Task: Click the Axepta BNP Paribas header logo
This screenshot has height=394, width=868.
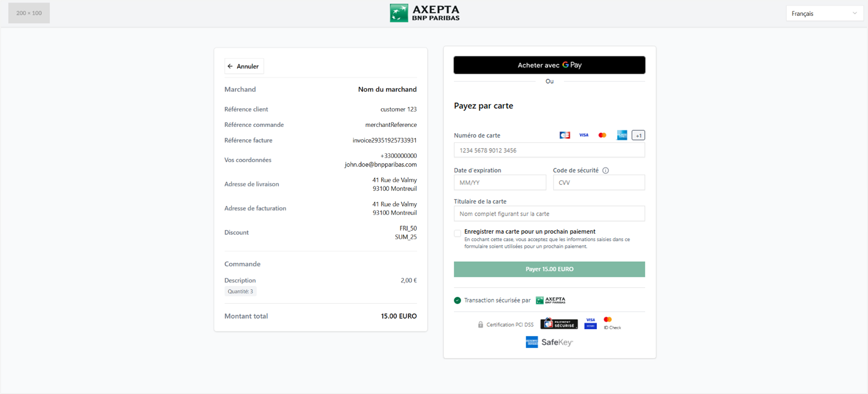Action: pyautogui.click(x=425, y=13)
